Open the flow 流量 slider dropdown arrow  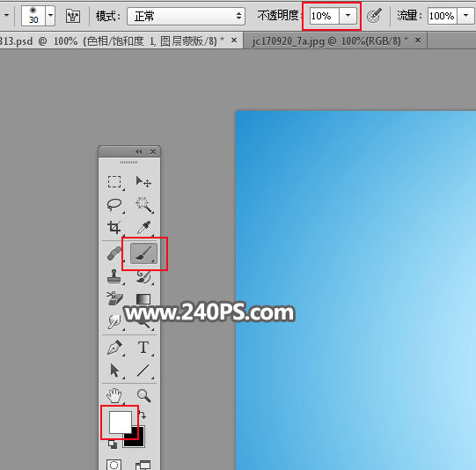click(x=465, y=15)
